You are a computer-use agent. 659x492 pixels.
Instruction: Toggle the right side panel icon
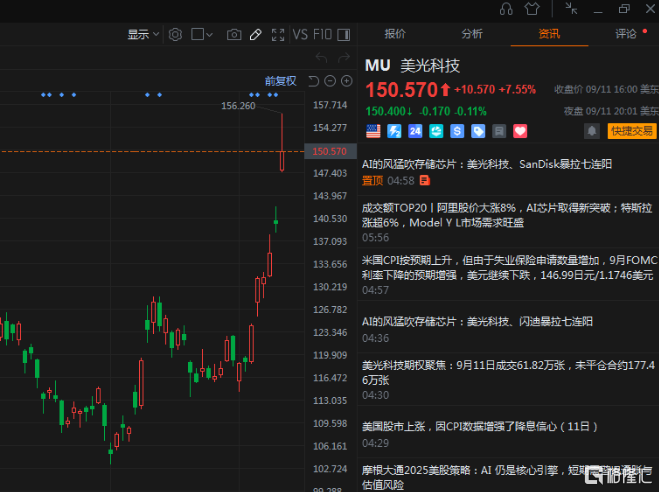[x=344, y=34]
